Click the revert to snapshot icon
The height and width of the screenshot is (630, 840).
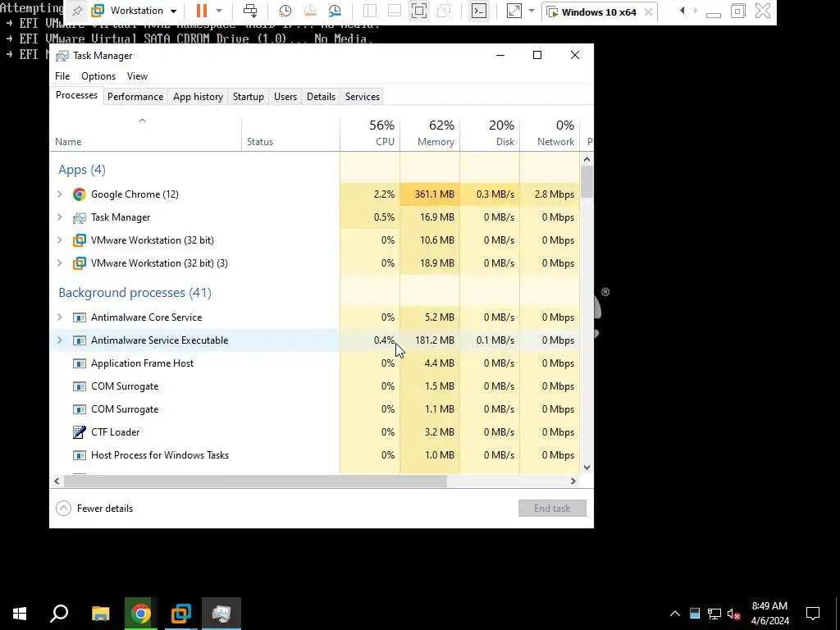pos(309,11)
